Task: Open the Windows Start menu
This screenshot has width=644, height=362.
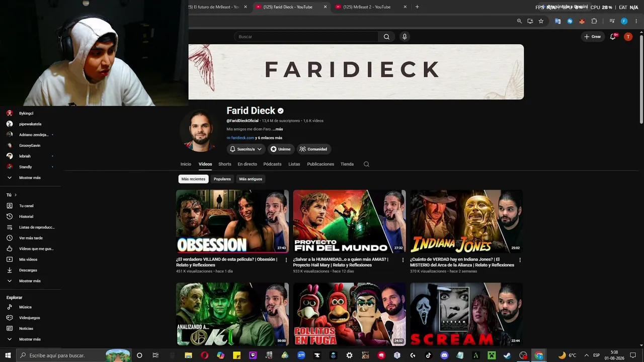Action: 8,355
